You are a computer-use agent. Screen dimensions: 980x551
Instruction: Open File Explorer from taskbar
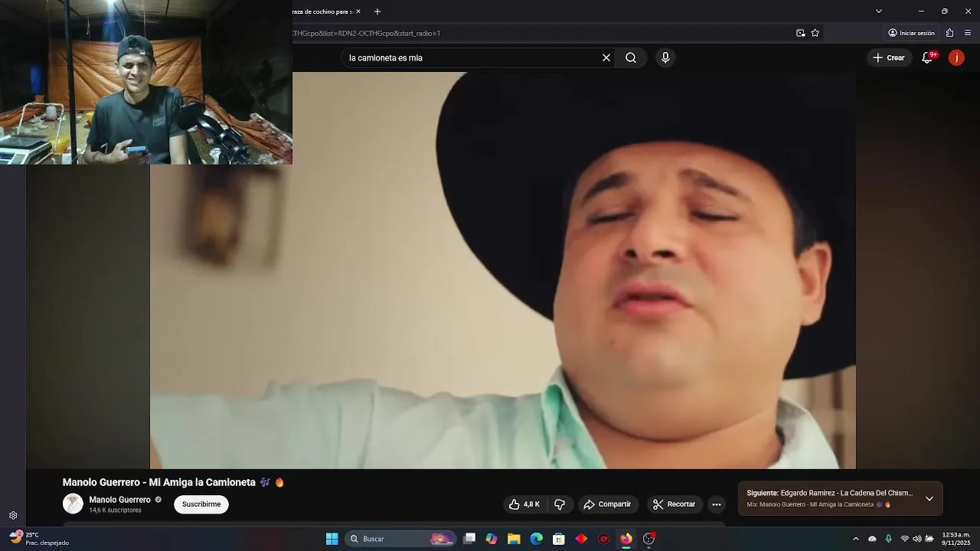click(x=514, y=539)
